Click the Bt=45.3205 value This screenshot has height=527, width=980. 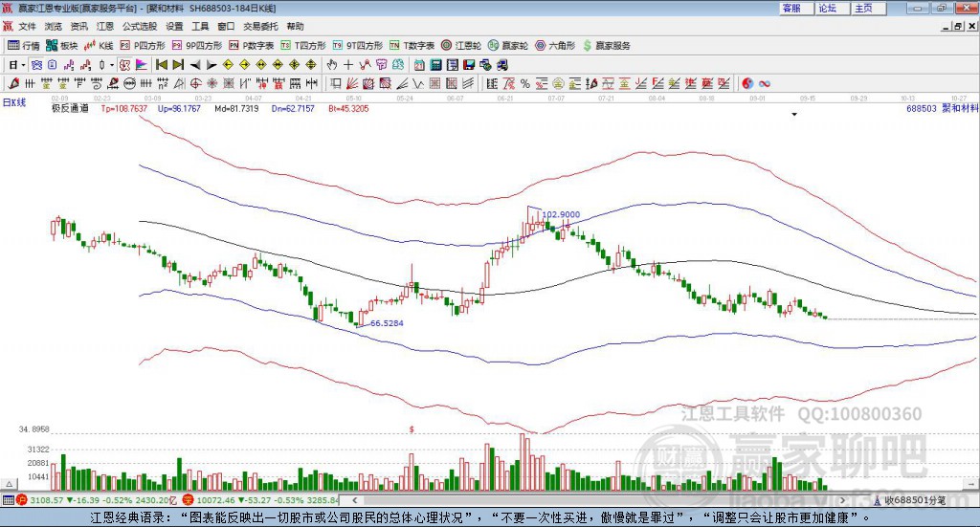pyautogui.click(x=348, y=109)
